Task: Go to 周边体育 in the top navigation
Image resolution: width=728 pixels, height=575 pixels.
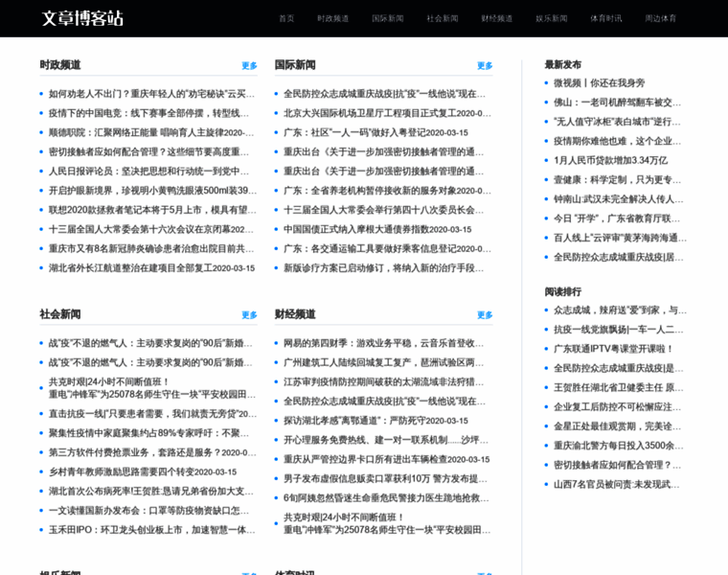Action: pos(661,18)
